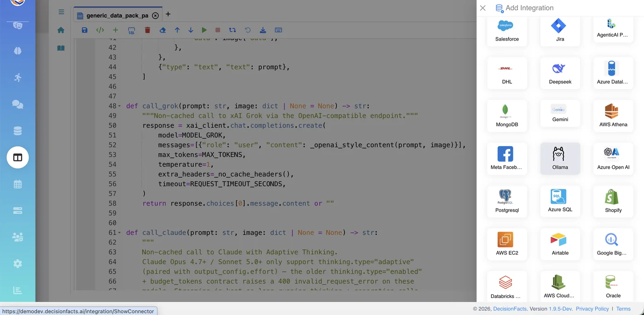The height and width of the screenshot is (315, 644).
Task: Click the green plus toolbar icon
Action: 115,30
